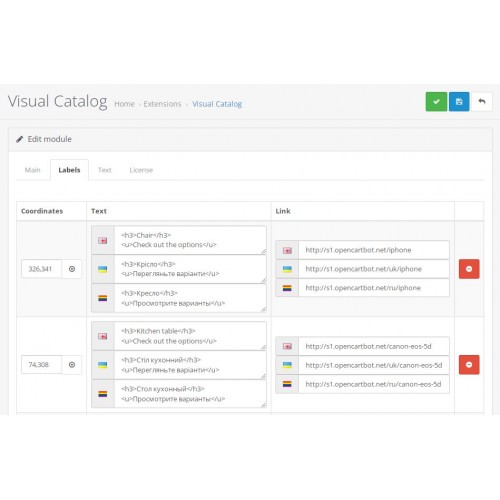Click the English text area with Chair heading
The height and width of the screenshot is (500, 500).
coord(190,240)
